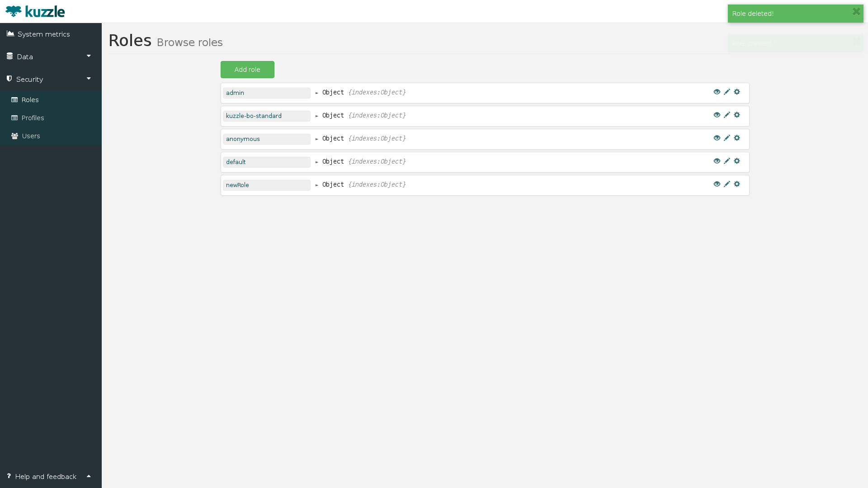
Task: Click the Add role button
Action: tap(247, 70)
